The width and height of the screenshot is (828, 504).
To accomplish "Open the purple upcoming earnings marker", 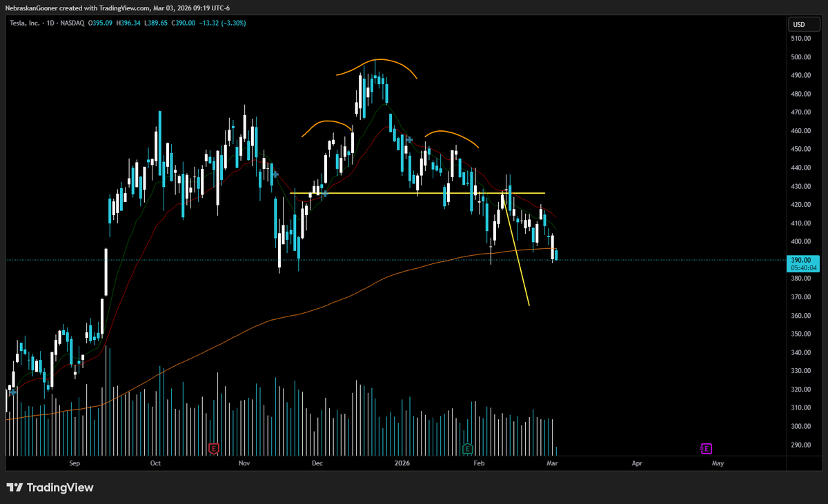I will (x=706, y=448).
